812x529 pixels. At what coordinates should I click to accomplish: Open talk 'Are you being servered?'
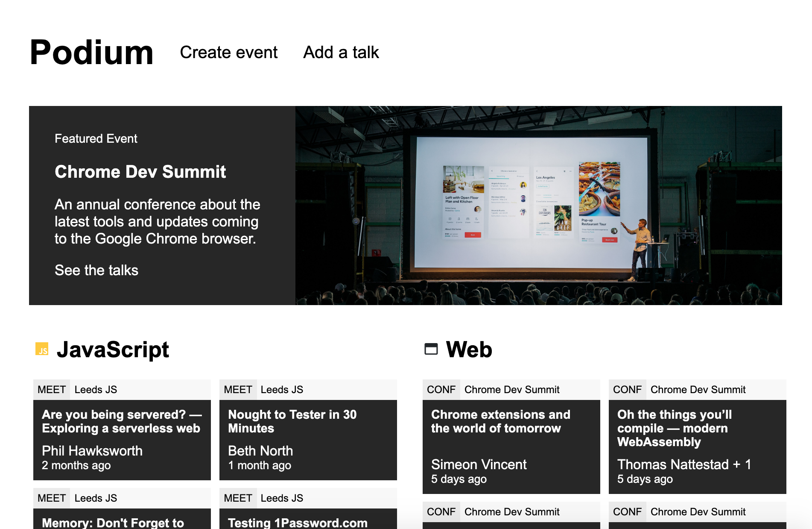pos(122,421)
